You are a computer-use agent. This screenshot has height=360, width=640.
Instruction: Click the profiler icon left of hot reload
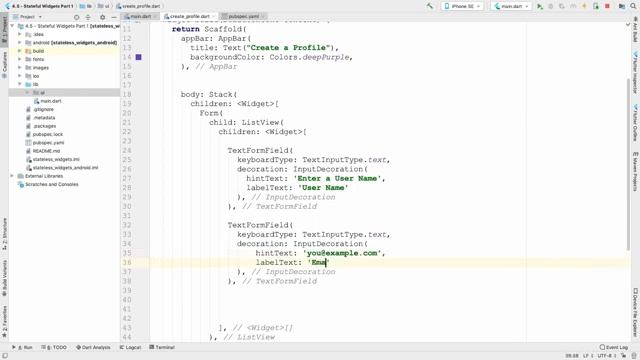pos(573,6)
